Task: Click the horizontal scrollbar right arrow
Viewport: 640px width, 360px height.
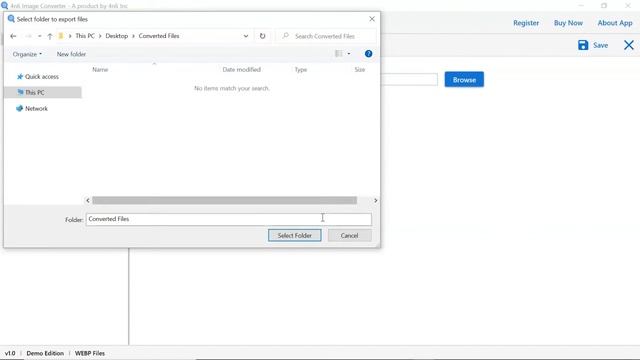Action: (376, 200)
